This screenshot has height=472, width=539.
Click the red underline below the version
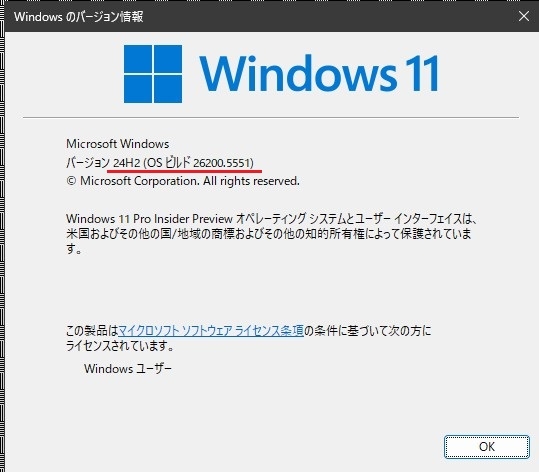pyautogui.click(x=185, y=171)
